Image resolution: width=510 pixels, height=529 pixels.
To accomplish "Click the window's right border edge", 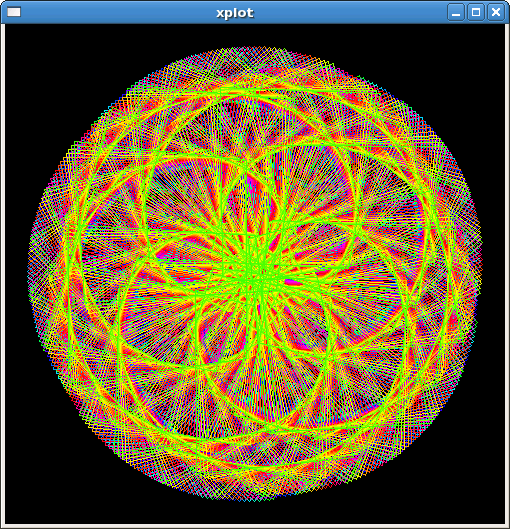I will 507,274.
